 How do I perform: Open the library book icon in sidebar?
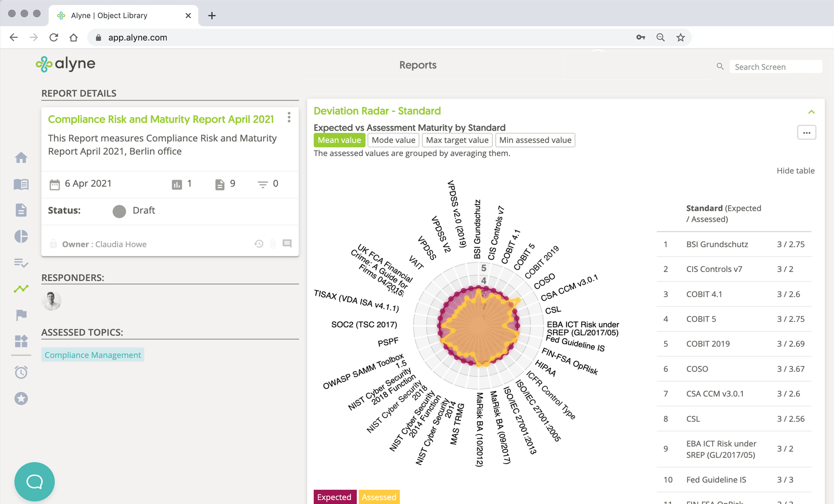tap(21, 184)
